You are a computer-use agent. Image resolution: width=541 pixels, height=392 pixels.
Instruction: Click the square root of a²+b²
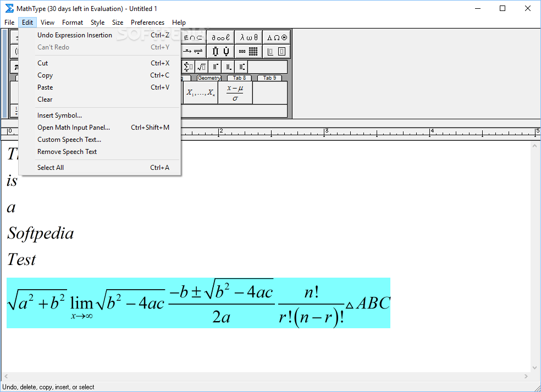[37, 301]
